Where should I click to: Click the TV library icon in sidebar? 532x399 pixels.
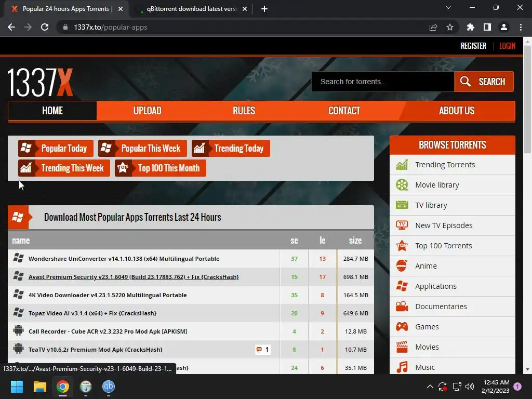[x=402, y=205]
